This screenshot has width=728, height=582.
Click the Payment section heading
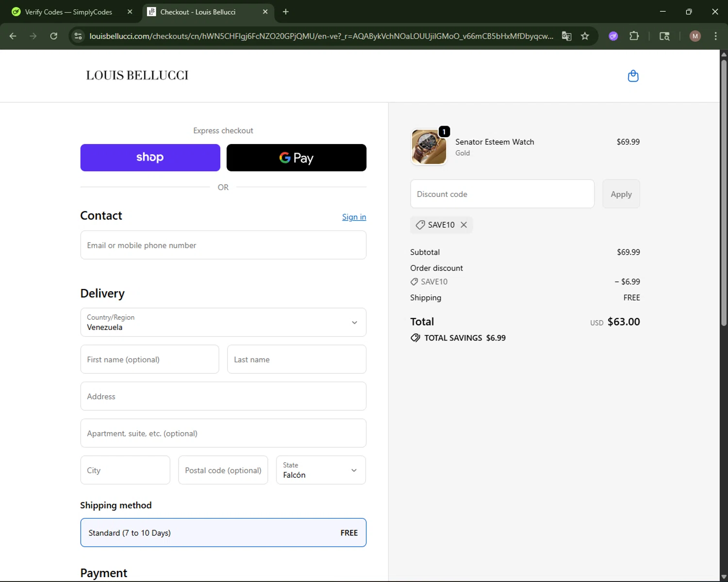(103, 573)
